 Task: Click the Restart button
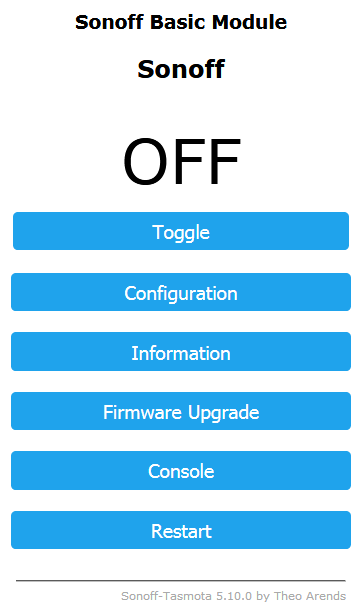point(181,530)
